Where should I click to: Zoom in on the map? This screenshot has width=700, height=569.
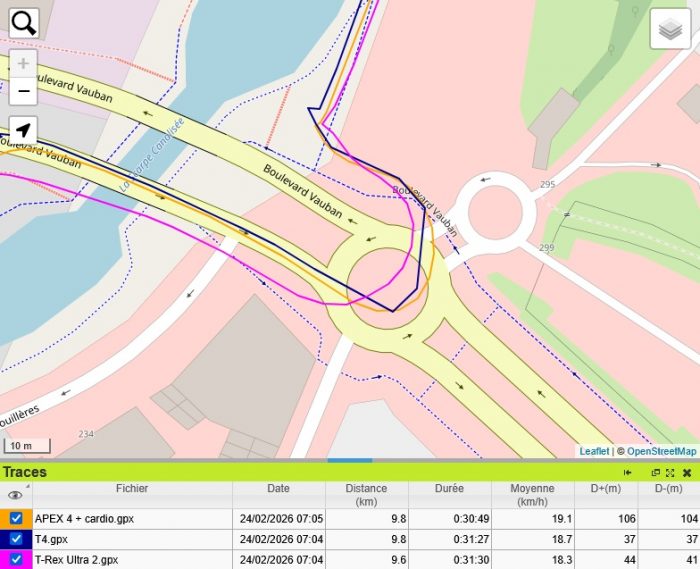coord(24,63)
